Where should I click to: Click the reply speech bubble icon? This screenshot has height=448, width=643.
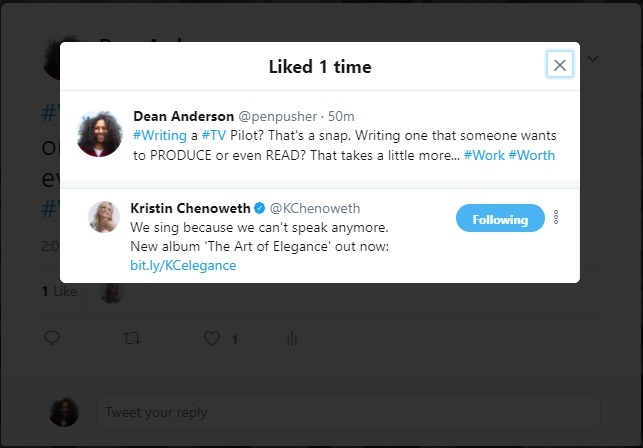coord(52,338)
